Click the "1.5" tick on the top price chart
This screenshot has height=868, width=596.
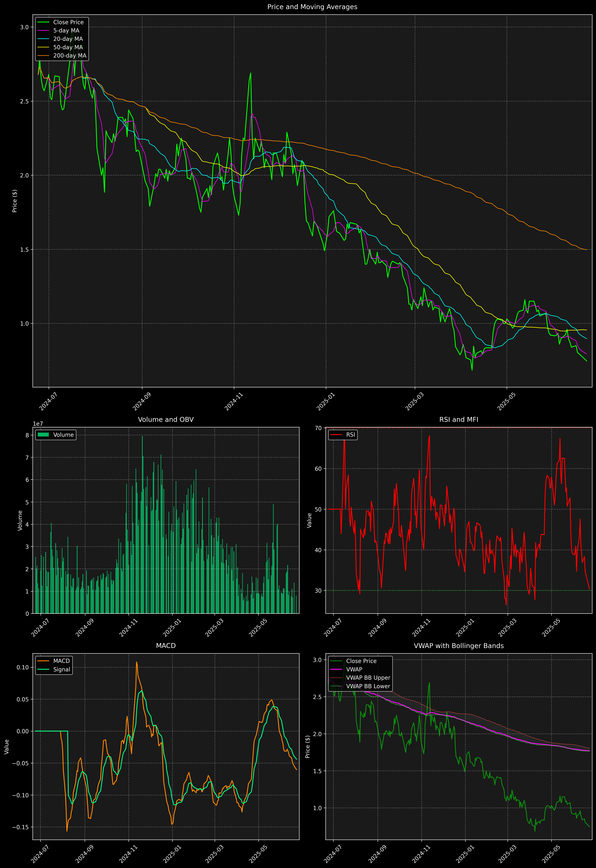24,249
